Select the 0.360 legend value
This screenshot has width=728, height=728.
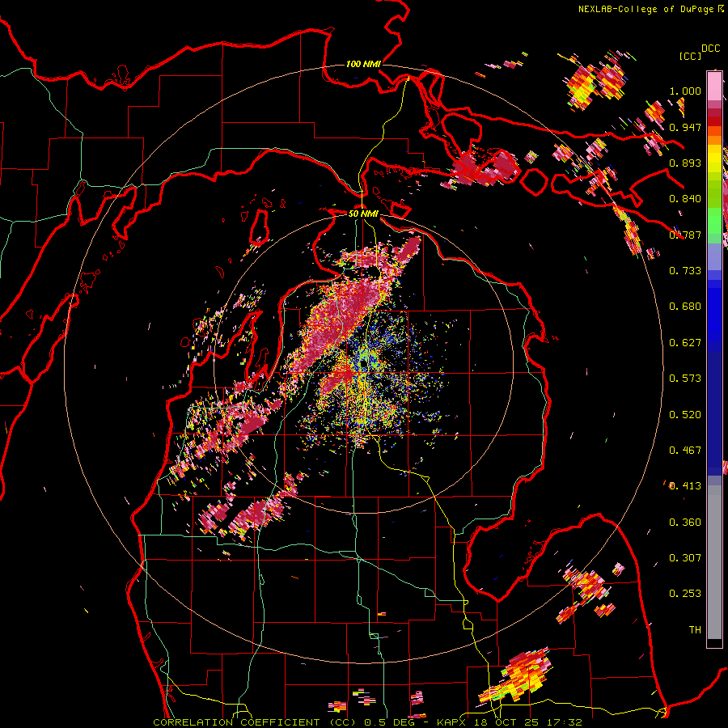click(685, 523)
